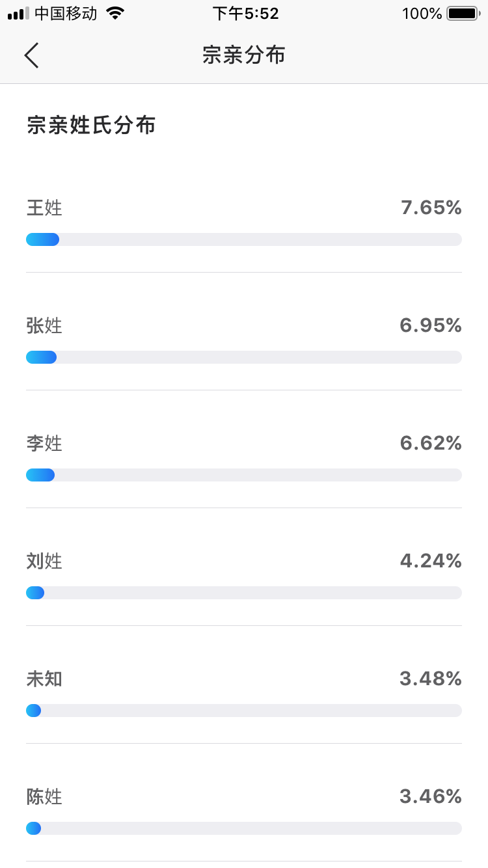
Task: Click the 陈姓 progress bar
Action: [x=244, y=828]
